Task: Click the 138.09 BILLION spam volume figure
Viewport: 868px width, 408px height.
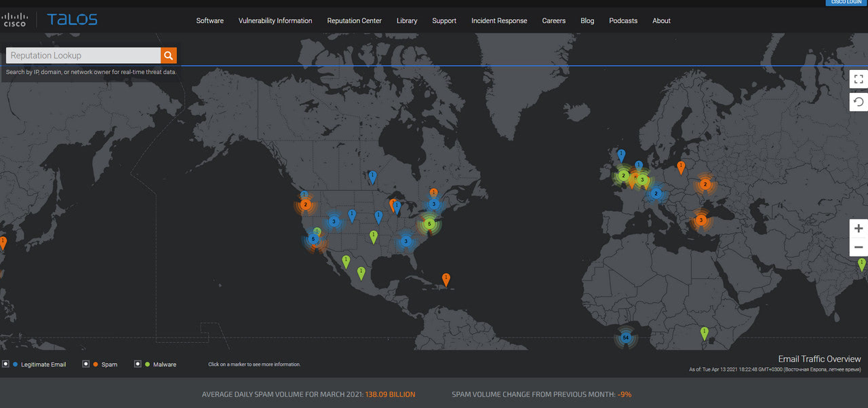Action: pyautogui.click(x=390, y=394)
